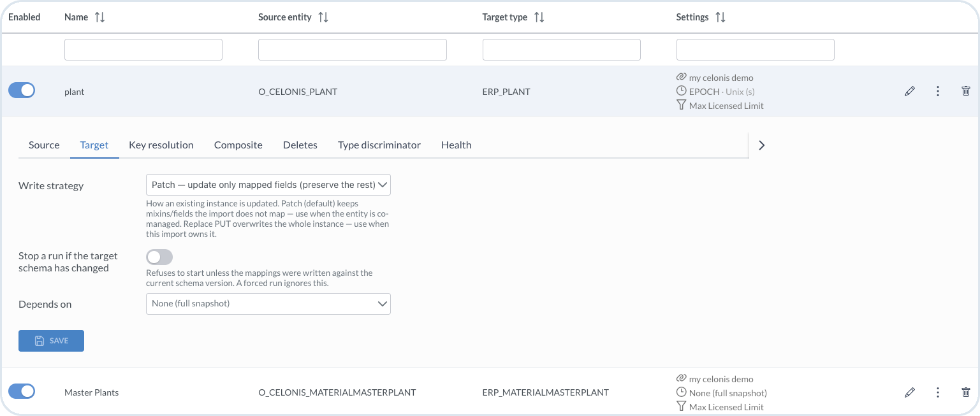Click the ERP_MATERIALMASTERPLANT cell

546,392
